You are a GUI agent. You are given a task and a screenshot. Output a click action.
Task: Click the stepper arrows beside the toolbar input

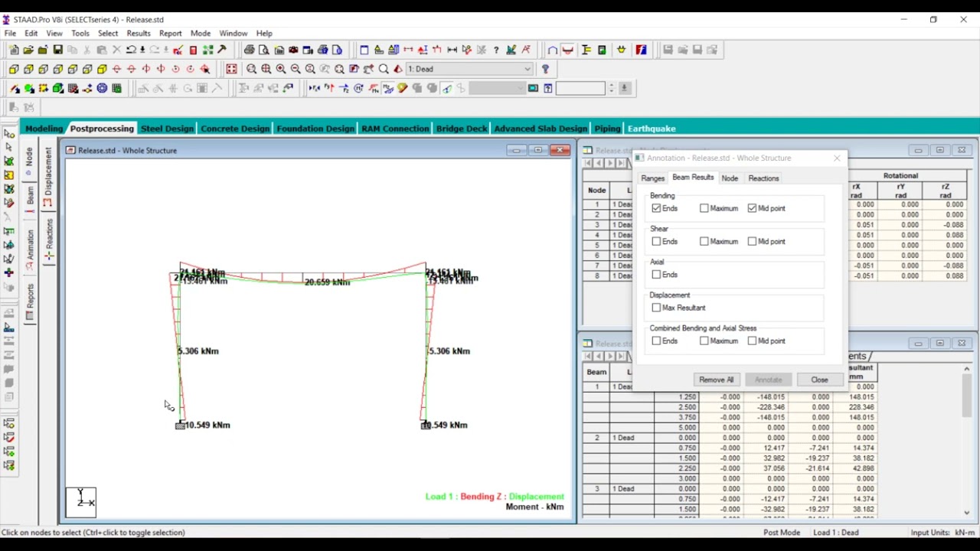[x=611, y=88]
